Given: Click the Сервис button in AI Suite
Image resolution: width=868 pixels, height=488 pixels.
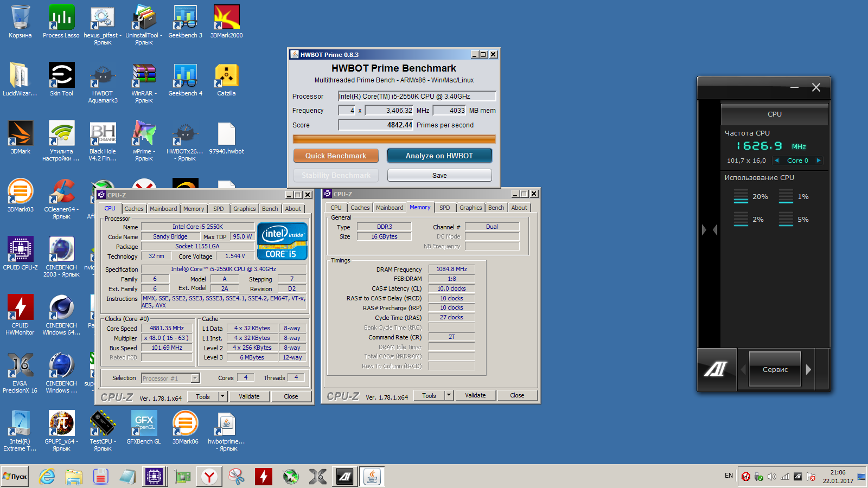Looking at the screenshot, I should pyautogui.click(x=775, y=369).
